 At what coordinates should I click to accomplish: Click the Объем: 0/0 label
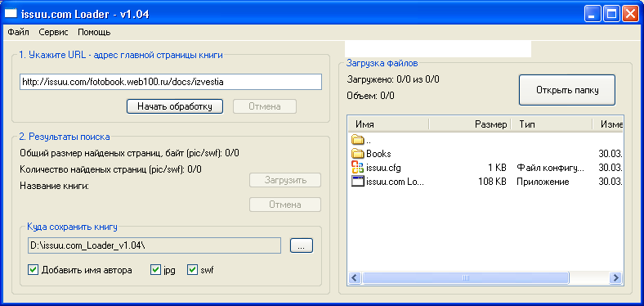click(x=370, y=96)
